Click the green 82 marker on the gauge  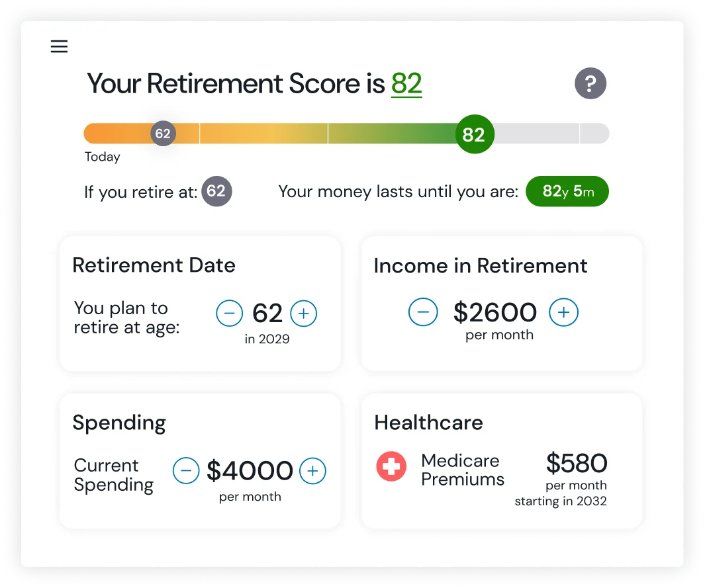474,134
